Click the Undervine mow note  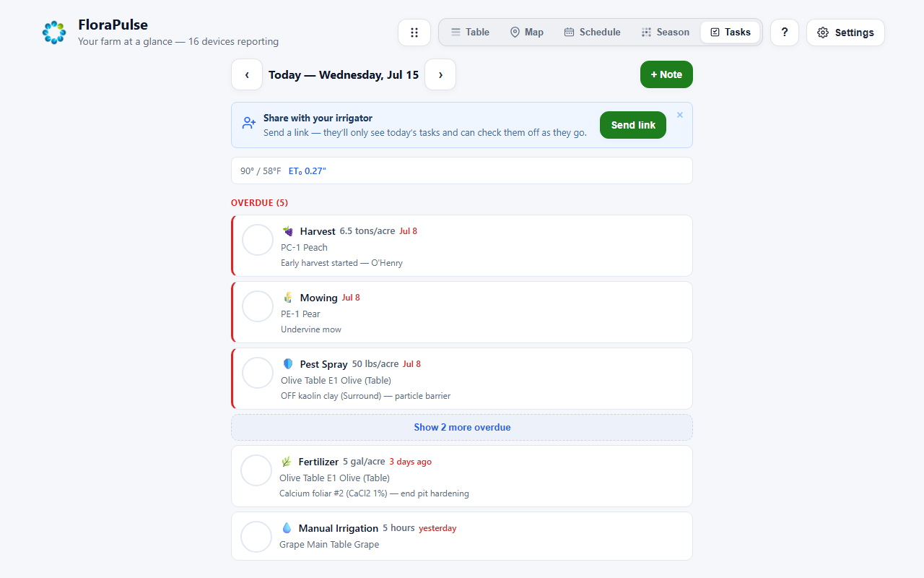(311, 329)
